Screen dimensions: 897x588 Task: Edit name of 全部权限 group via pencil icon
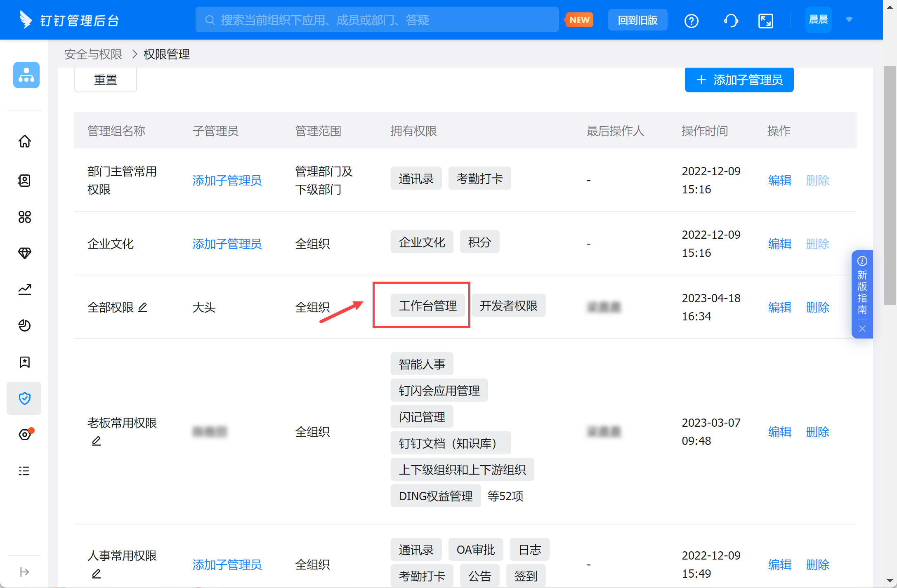[x=143, y=307]
